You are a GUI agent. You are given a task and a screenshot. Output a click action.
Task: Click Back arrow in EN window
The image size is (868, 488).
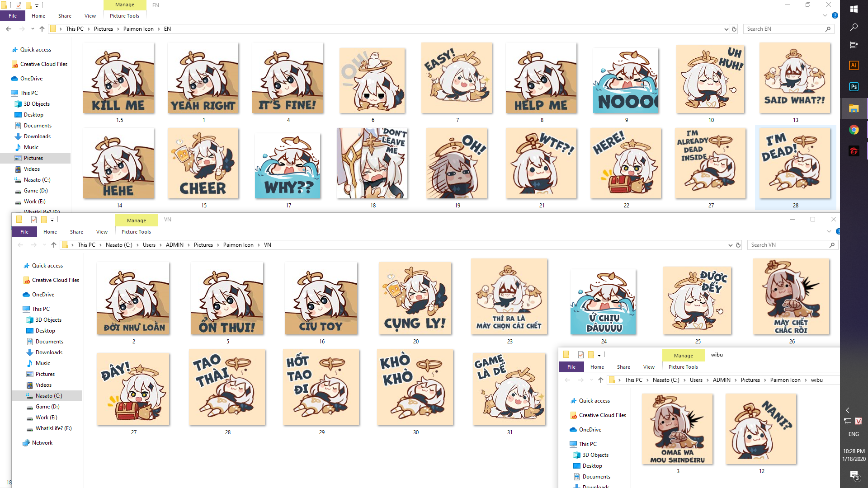(x=9, y=29)
